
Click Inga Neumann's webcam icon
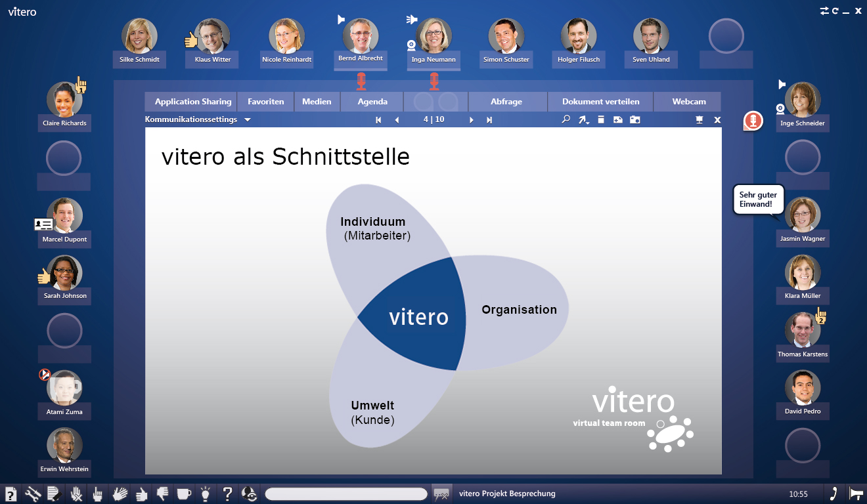411,45
